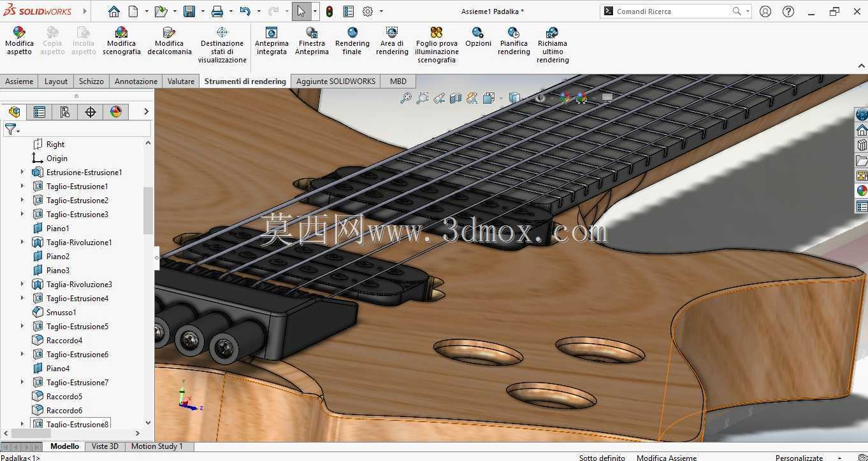Open the Design Library task pane icon

click(862, 145)
